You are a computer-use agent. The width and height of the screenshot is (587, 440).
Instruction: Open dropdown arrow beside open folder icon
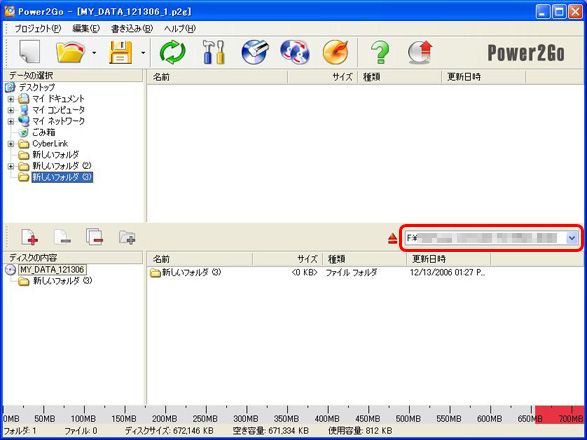[x=94, y=53]
